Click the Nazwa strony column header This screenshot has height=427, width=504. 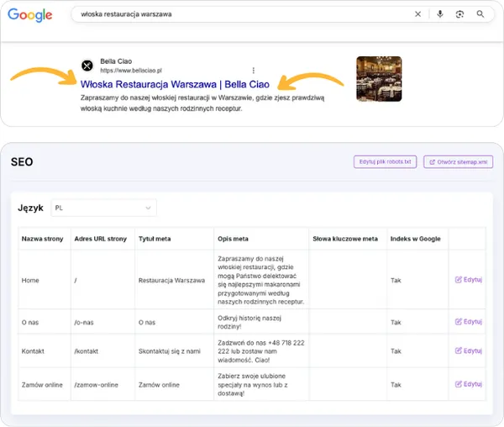(43, 239)
